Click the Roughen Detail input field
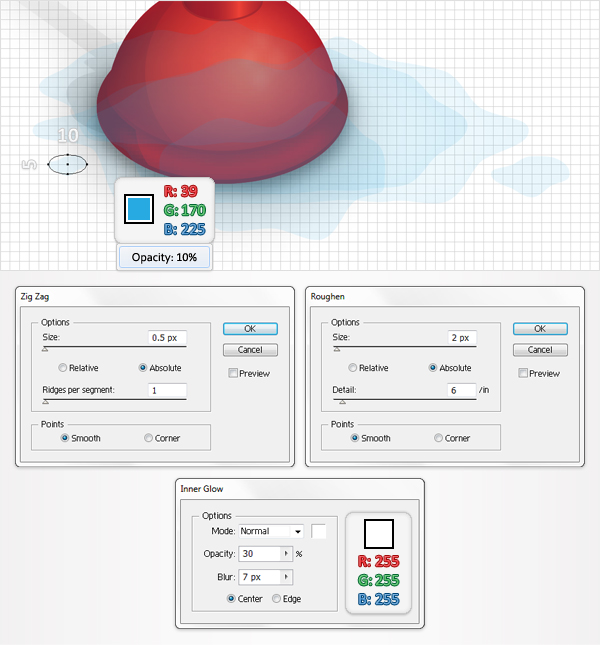 click(462, 390)
